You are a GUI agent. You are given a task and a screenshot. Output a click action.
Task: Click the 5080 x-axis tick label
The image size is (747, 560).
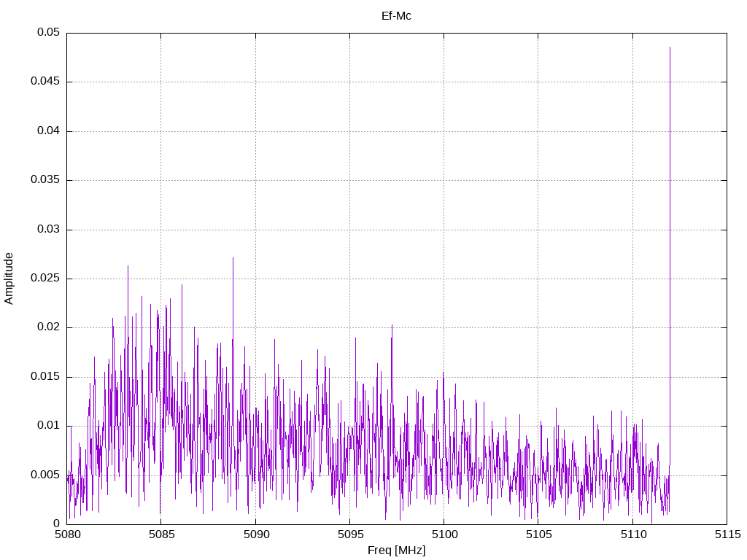tap(67, 534)
